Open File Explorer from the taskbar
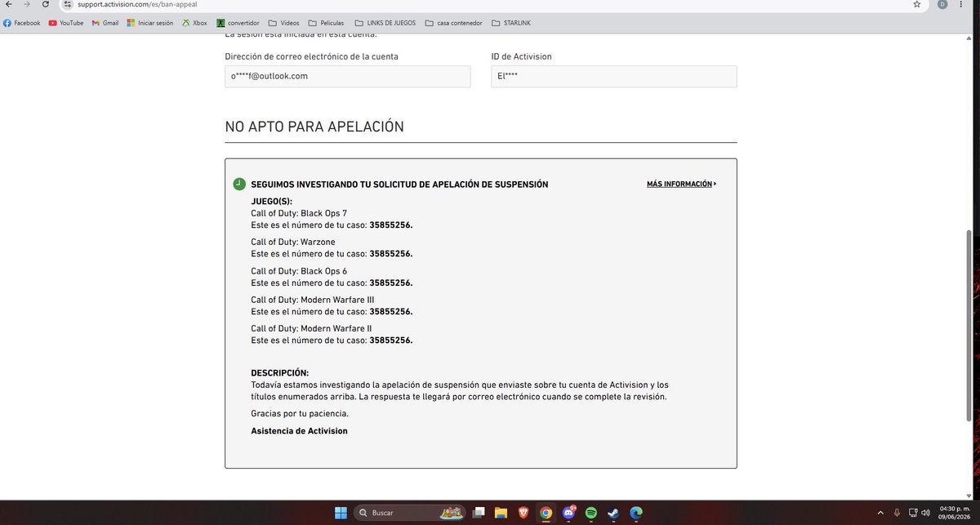 (501, 513)
